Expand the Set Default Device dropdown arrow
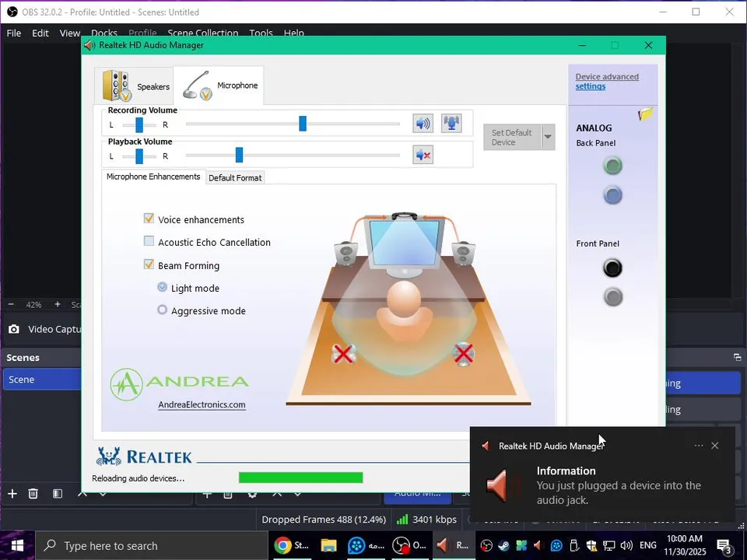This screenshot has width=747, height=560. (x=548, y=137)
